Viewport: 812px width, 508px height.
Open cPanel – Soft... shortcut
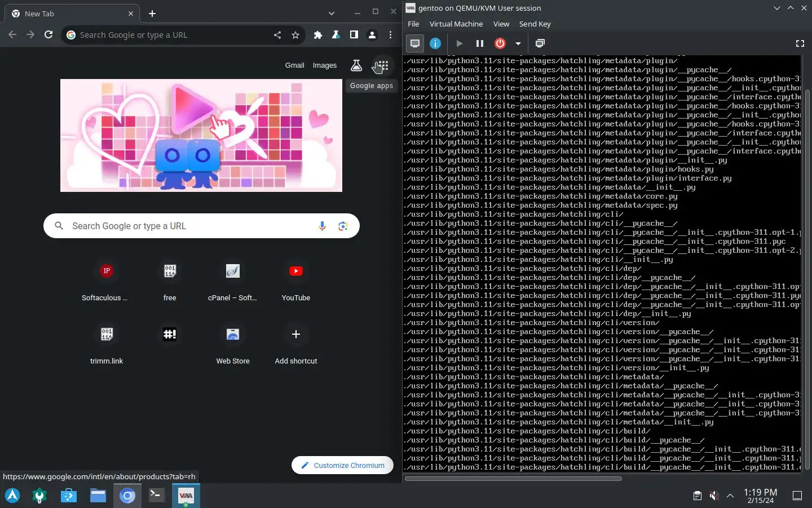point(232,281)
